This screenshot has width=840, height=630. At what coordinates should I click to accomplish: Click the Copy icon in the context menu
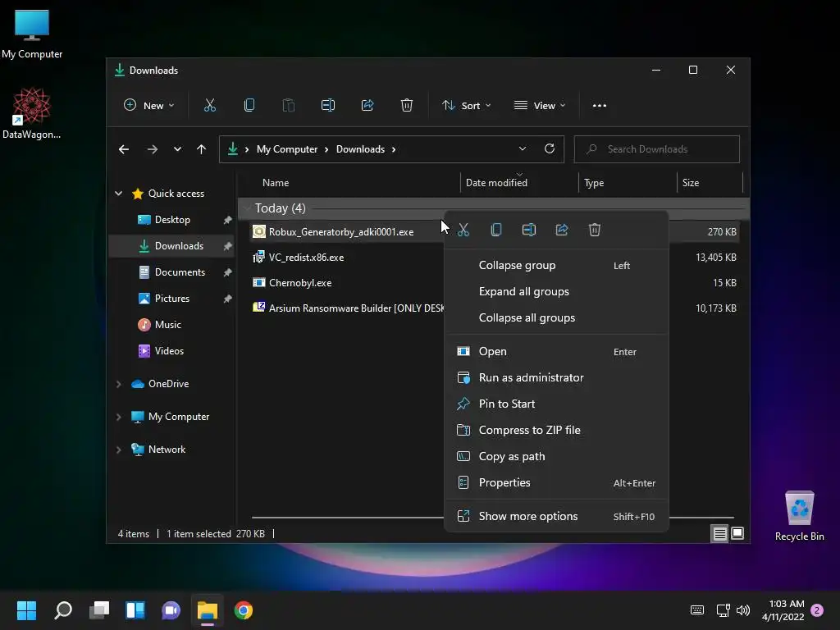pos(496,230)
